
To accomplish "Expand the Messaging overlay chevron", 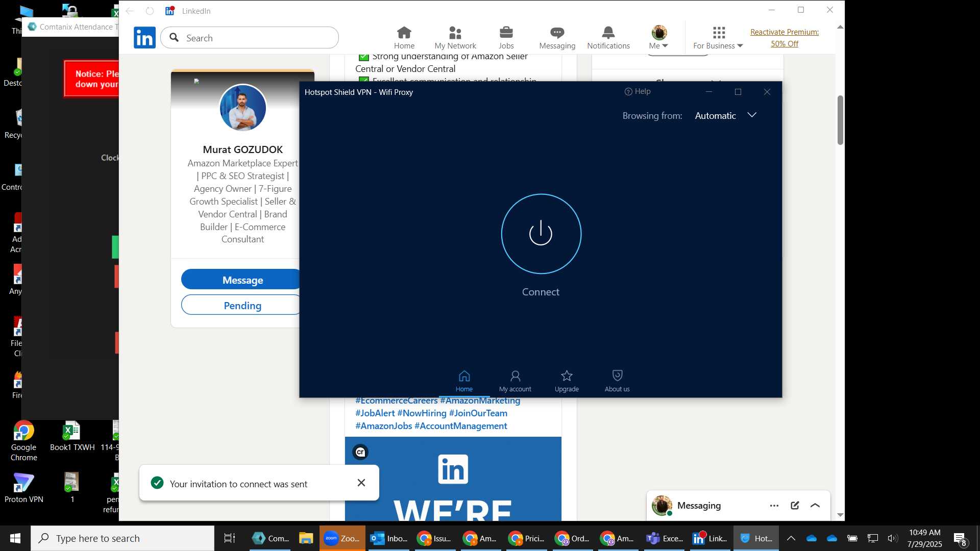I will pos(815,506).
